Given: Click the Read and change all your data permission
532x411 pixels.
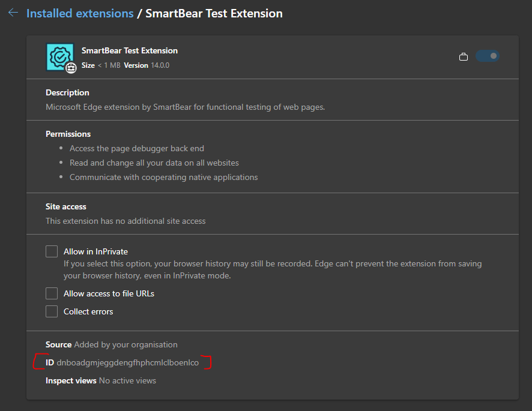Looking at the screenshot, I should point(154,163).
